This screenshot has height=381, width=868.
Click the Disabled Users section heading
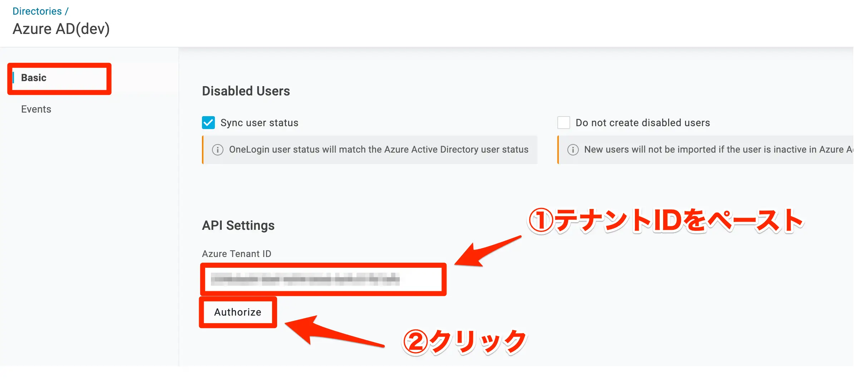coord(246,91)
